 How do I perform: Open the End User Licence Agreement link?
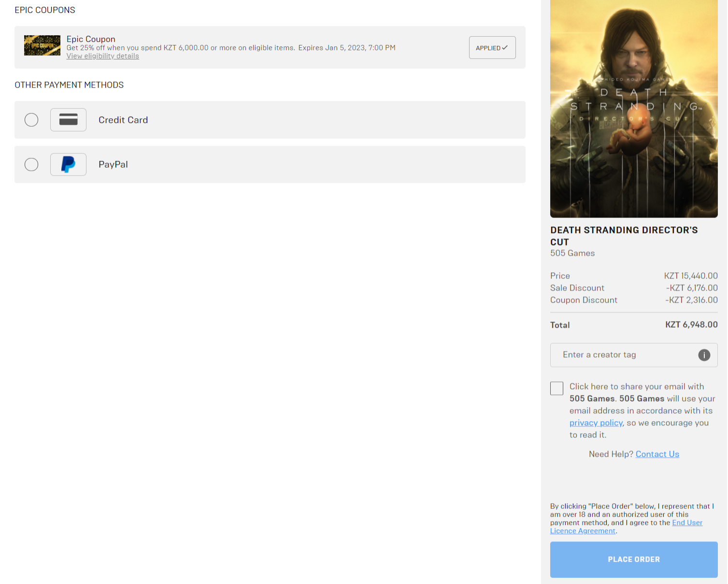point(626,527)
